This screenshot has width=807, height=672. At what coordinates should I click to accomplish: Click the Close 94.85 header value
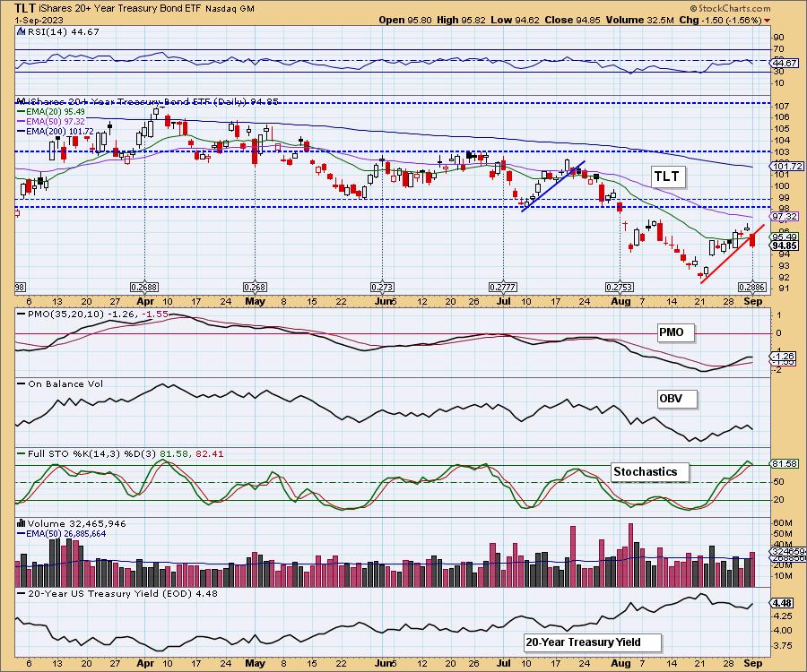click(x=573, y=20)
